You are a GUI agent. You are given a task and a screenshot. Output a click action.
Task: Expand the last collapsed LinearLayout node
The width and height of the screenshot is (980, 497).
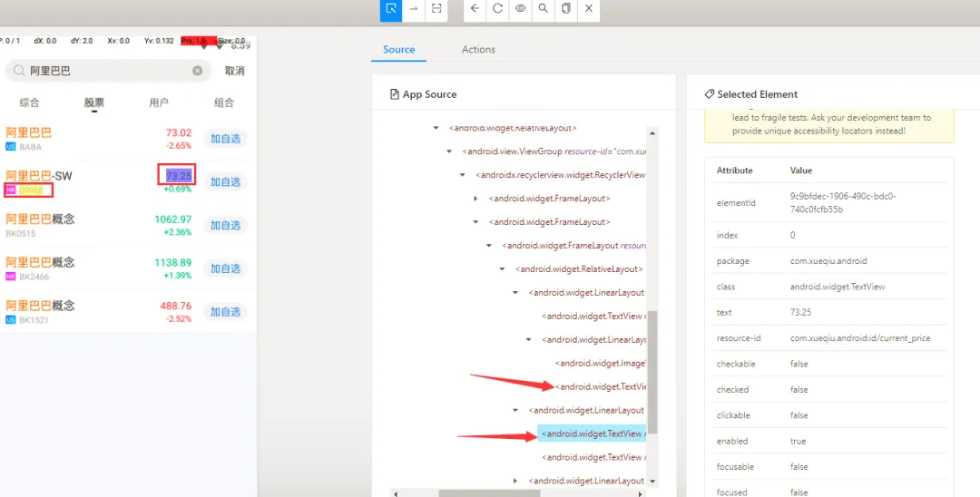[x=515, y=481]
